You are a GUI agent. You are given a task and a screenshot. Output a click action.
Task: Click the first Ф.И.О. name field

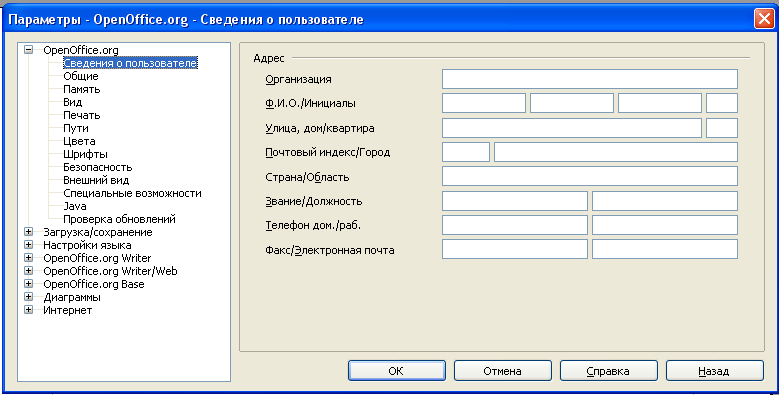tap(484, 103)
